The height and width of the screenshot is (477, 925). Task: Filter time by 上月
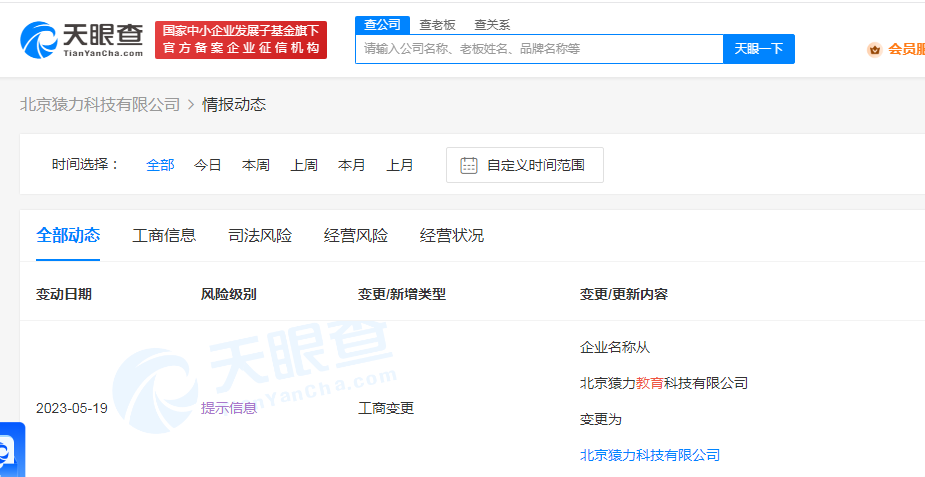pyautogui.click(x=400, y=165)
